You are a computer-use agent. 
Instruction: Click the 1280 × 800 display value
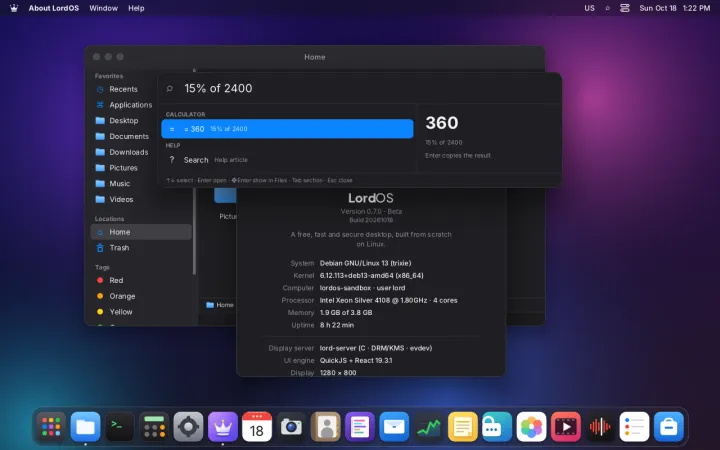tap(338, 372)
